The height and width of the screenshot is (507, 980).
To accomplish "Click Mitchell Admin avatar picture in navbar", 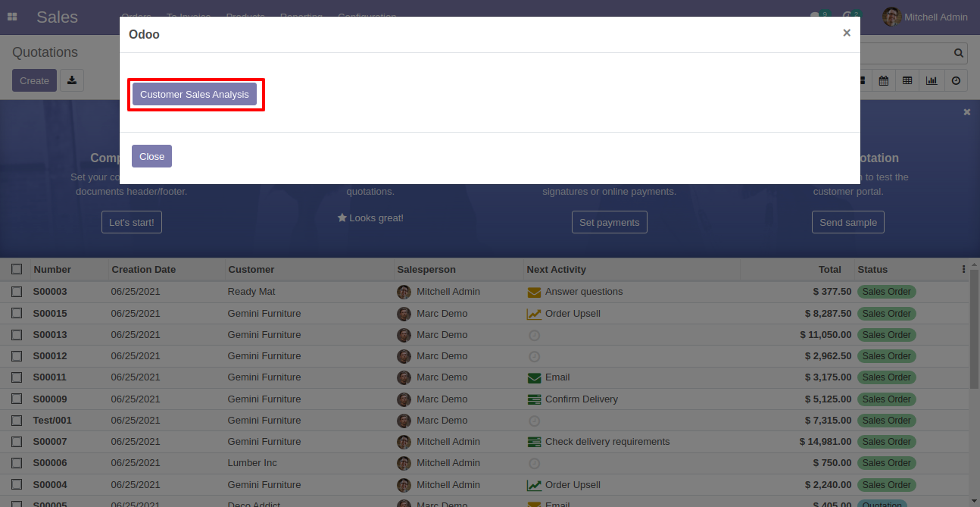I will click(891, 17).
